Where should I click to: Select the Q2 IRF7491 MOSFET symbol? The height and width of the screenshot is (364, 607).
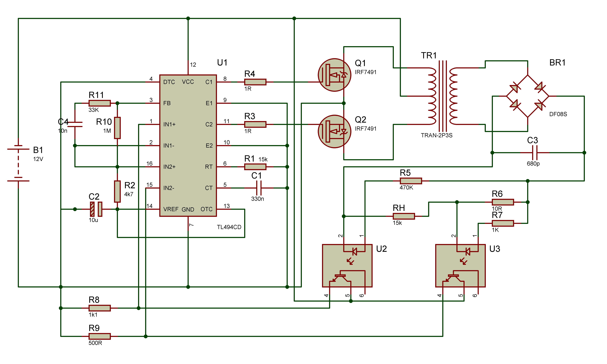pos(334,131)
